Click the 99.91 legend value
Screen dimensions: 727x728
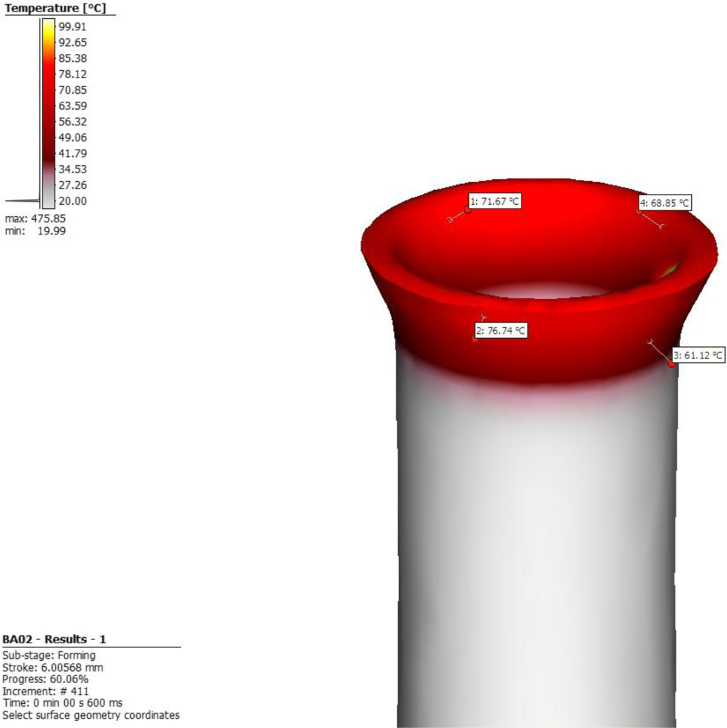[x=72, y=27]
